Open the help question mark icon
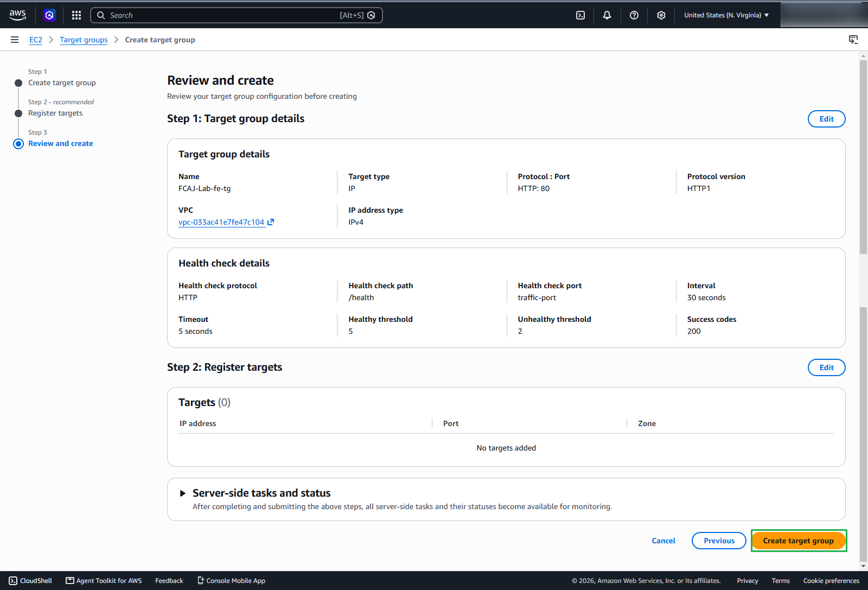 pyautogui.click(x=634, y=15)
